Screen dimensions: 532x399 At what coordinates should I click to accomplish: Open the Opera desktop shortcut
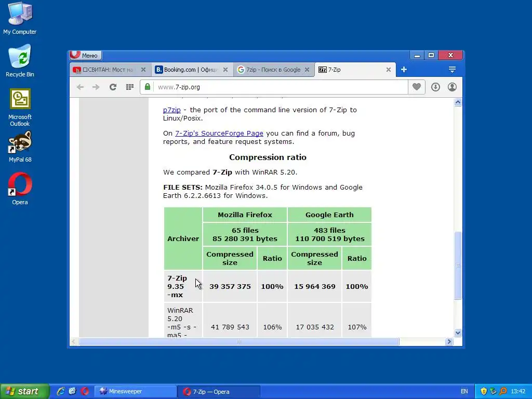pyautogui.click(x=20, y=189)
